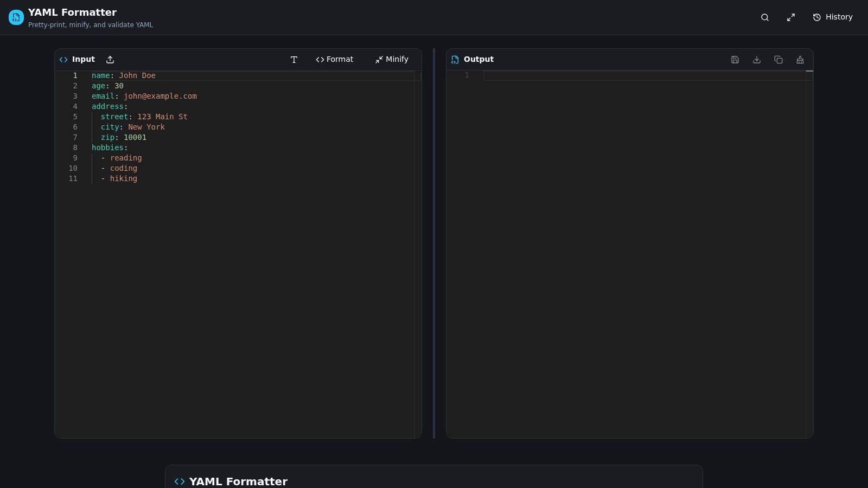
Task: Click the panel splitter between Input and Output
Action: (x=434, y=243)
